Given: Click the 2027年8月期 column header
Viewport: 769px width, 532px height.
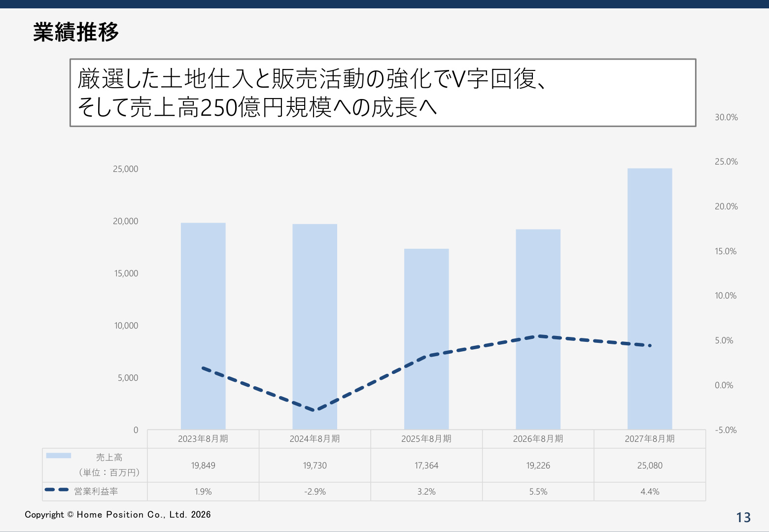Looking at the screenshot, I should [x=650, y=439].
